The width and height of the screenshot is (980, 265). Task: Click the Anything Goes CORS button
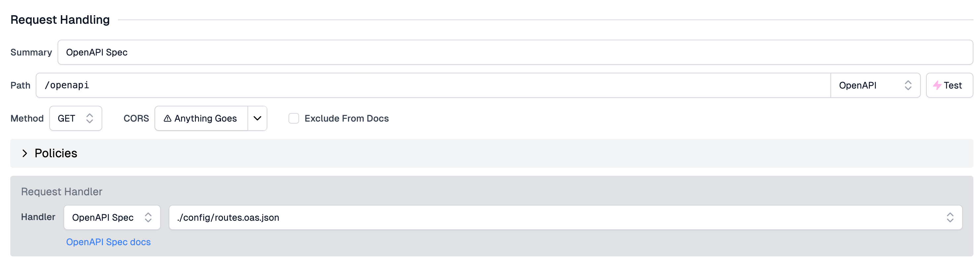click(201, 118)
